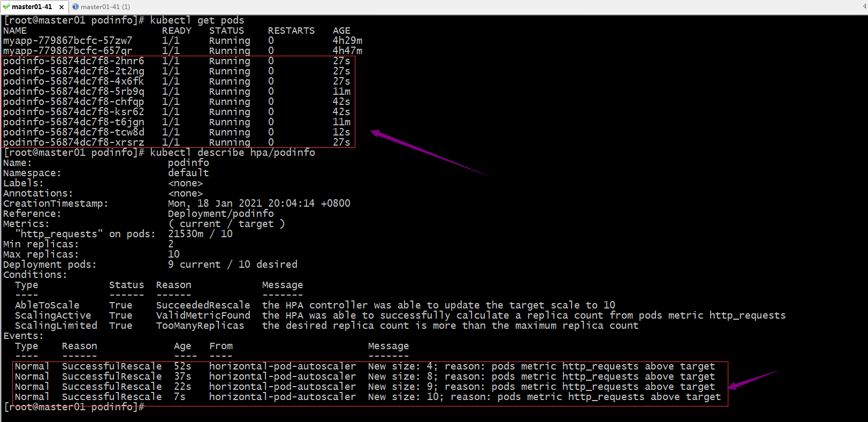Select pod name podinfo-56874dc7f8-4x6fk

[x=73, y=81]
